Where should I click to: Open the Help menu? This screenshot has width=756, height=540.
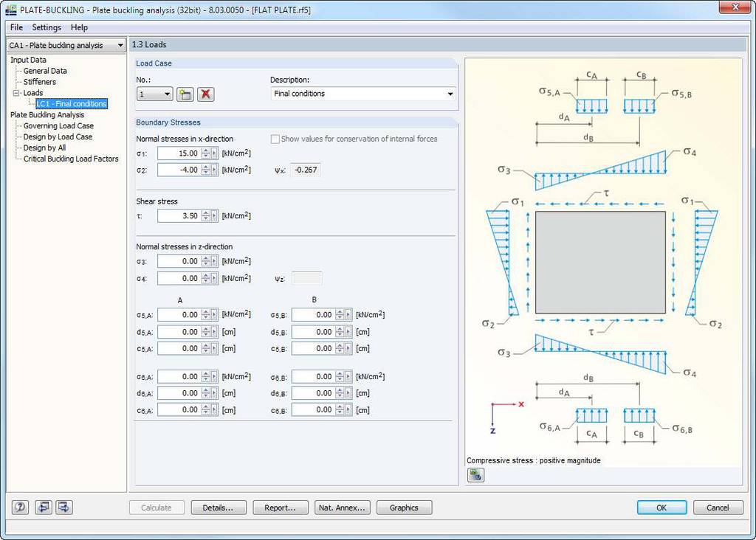[79, 27]
